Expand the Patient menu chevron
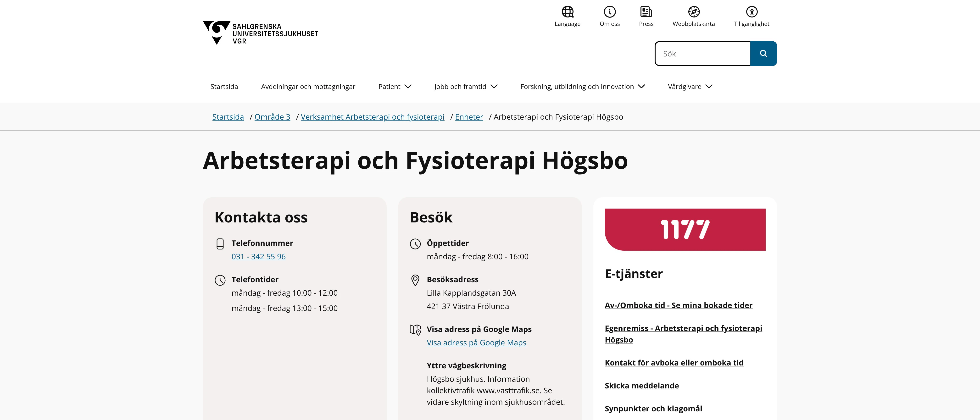The width and height of the screenshot is (980, 420). click(408, 86)
